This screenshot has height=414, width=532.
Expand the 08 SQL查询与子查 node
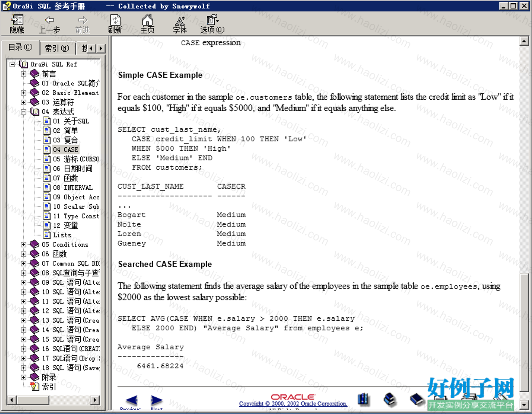23,273
